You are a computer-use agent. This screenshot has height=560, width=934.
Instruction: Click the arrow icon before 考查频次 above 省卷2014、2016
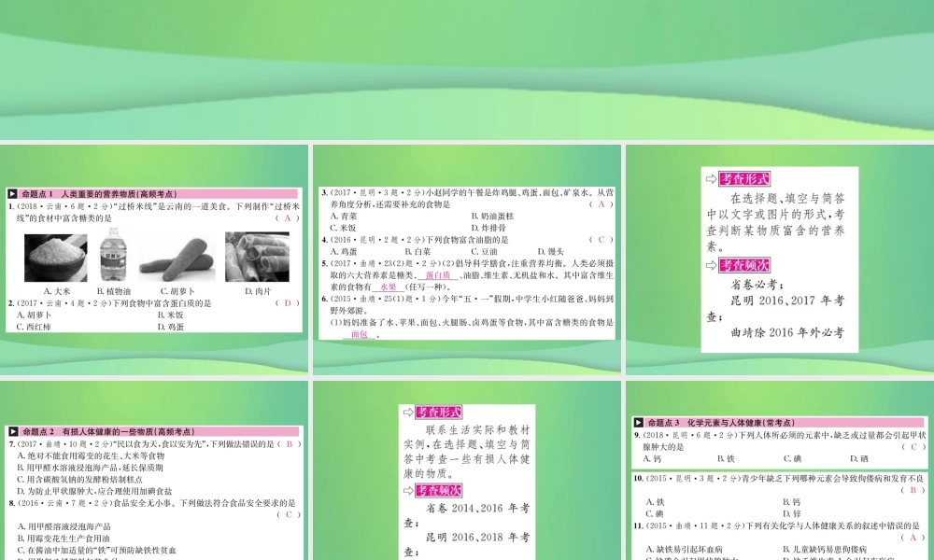click(408, 491)
